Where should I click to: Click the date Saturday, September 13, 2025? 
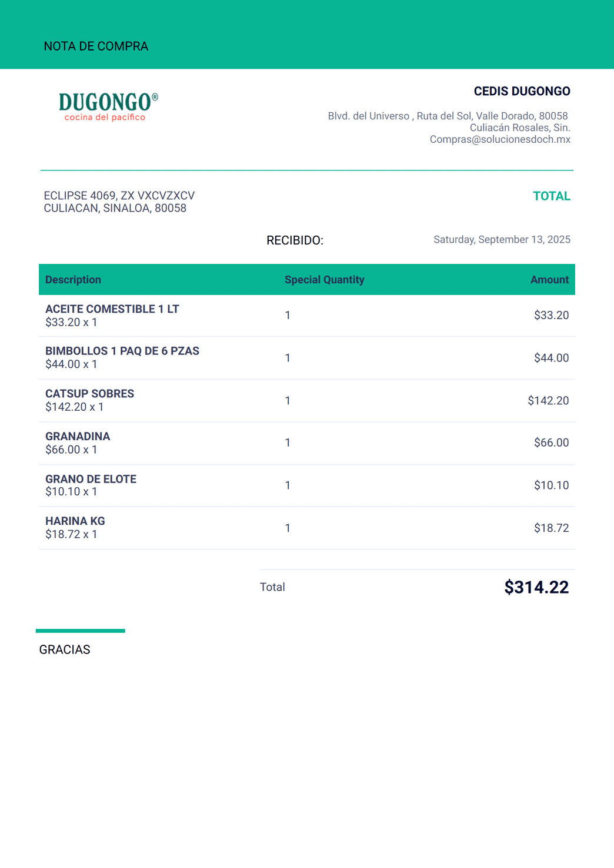[x=502, y=240]
